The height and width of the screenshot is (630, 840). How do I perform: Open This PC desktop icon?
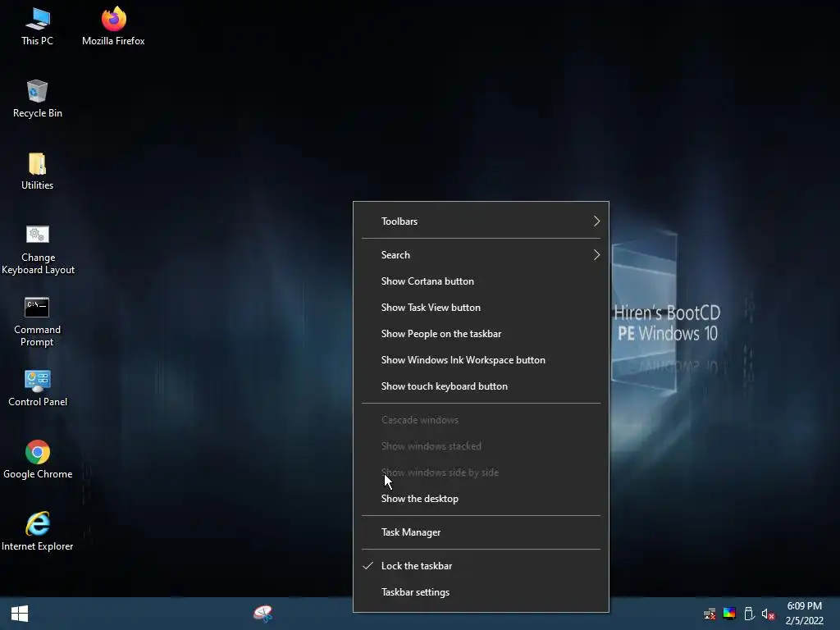pos(38,27)
